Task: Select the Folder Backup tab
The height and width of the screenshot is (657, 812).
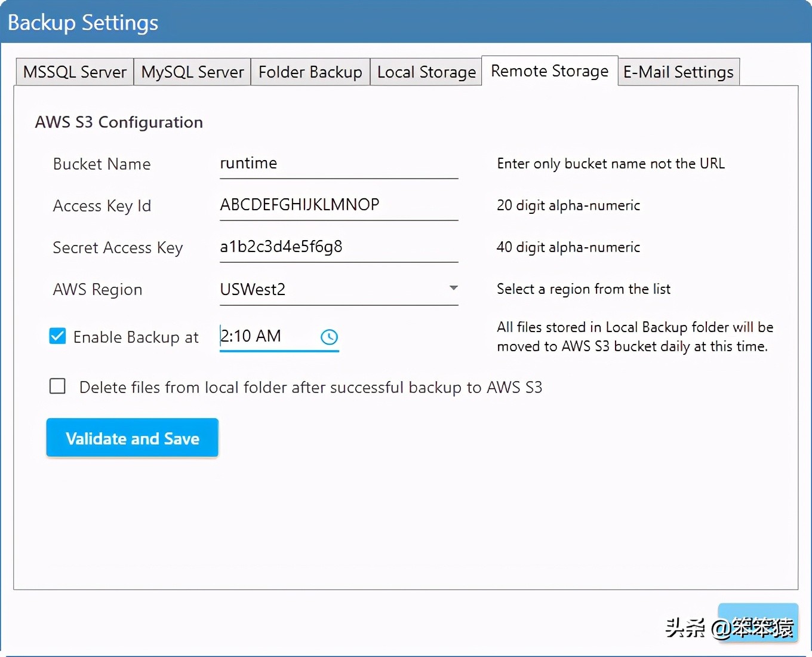Action: tap(310, 71)
